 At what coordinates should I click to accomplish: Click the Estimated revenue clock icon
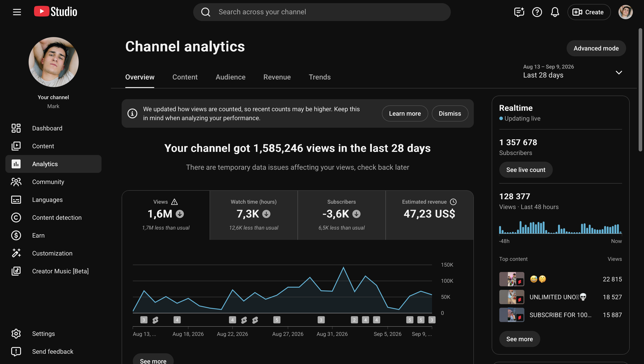(453, 202)
